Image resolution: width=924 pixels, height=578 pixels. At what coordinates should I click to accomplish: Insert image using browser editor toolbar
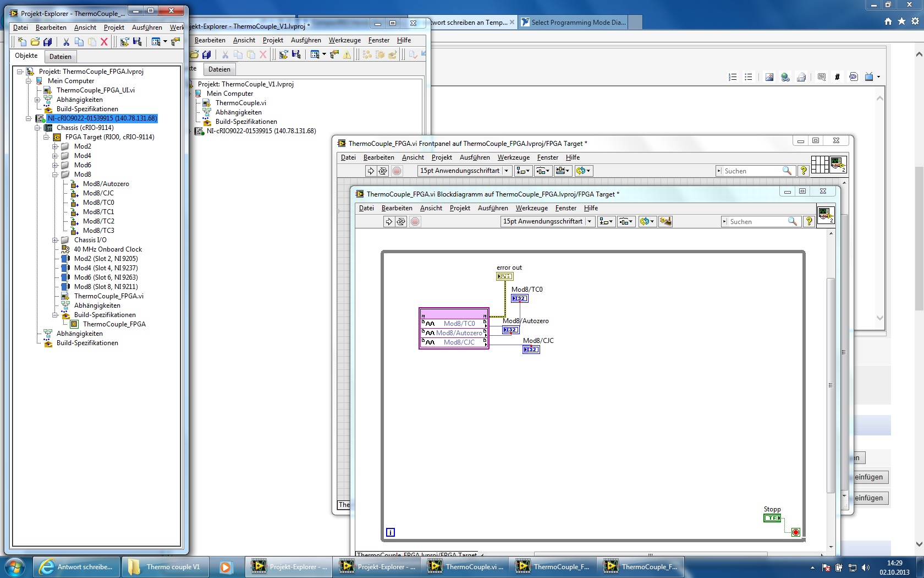click(769, 77)
